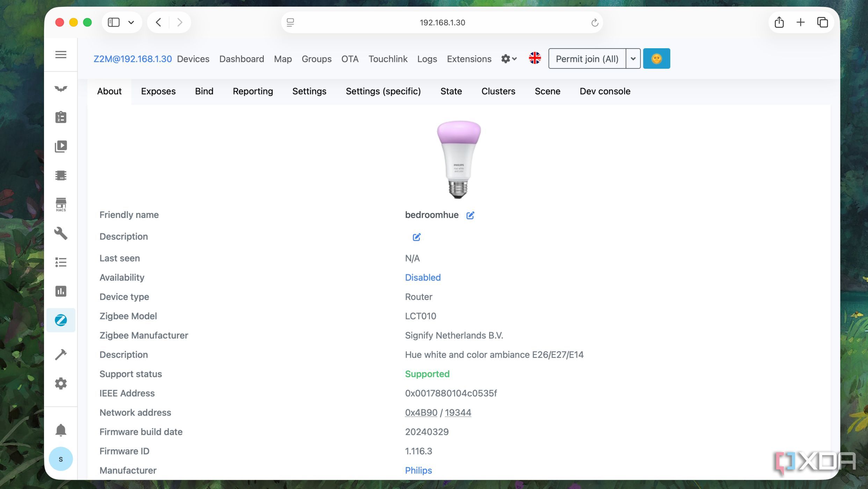
Task: Open notifications via the bell icon
Action: pyautogui.click(x=61, y=430)
